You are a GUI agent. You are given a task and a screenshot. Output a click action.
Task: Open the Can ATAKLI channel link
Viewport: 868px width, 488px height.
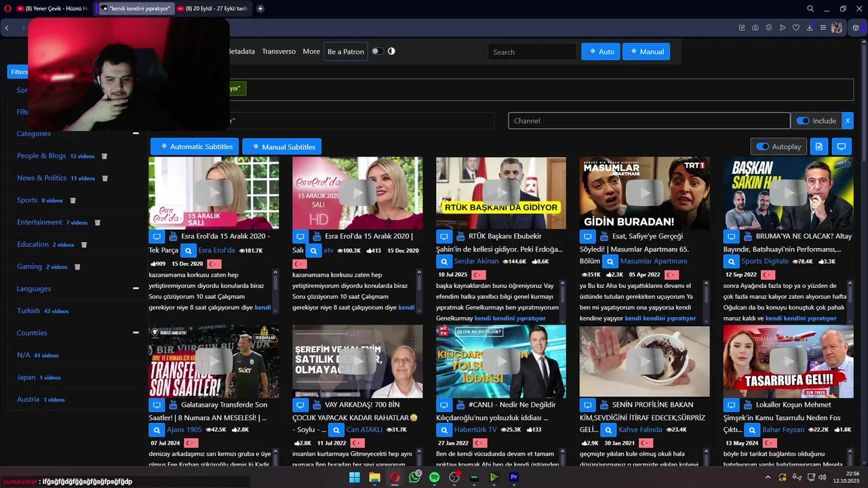[x=366, y=430]
